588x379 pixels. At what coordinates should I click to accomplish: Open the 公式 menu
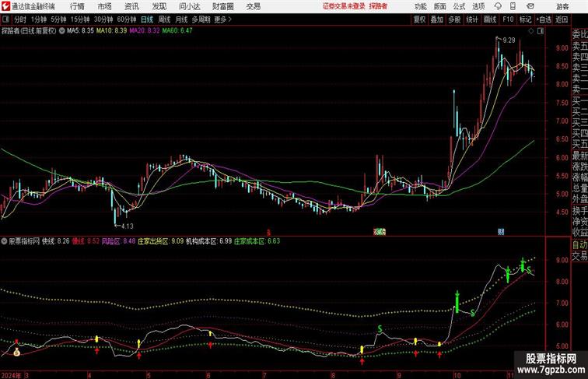point(459,6)
